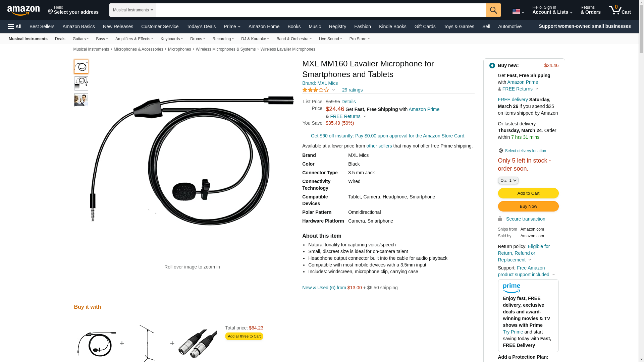Click the Select delivery location pin icon
Screen dimensions: 644x362
click(x=500, y=151)
